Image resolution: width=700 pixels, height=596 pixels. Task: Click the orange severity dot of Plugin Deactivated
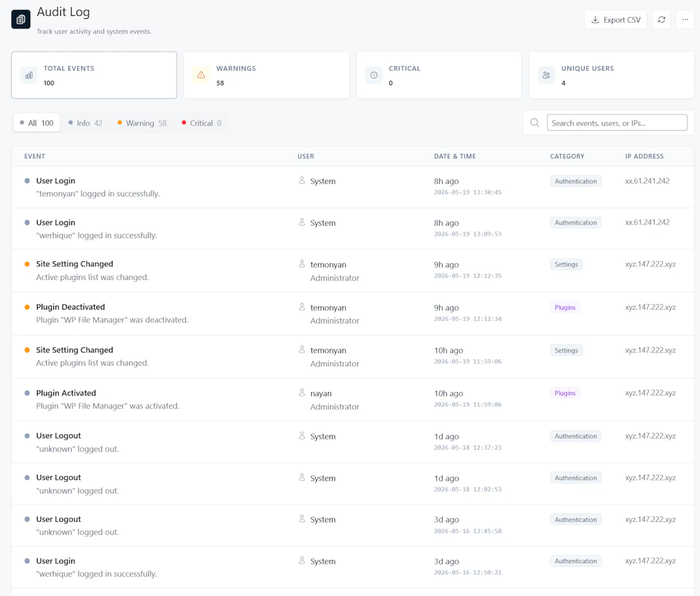[27, 307]
